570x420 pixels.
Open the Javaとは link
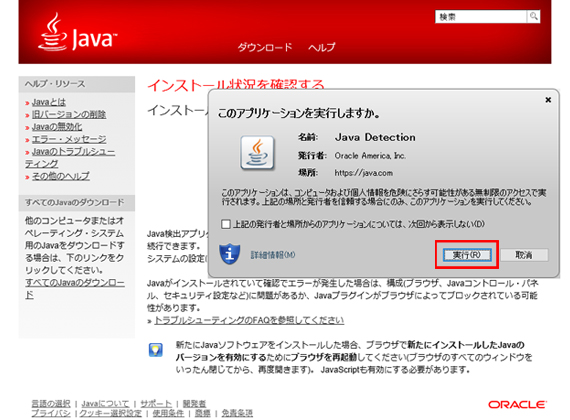click(49, 102)
